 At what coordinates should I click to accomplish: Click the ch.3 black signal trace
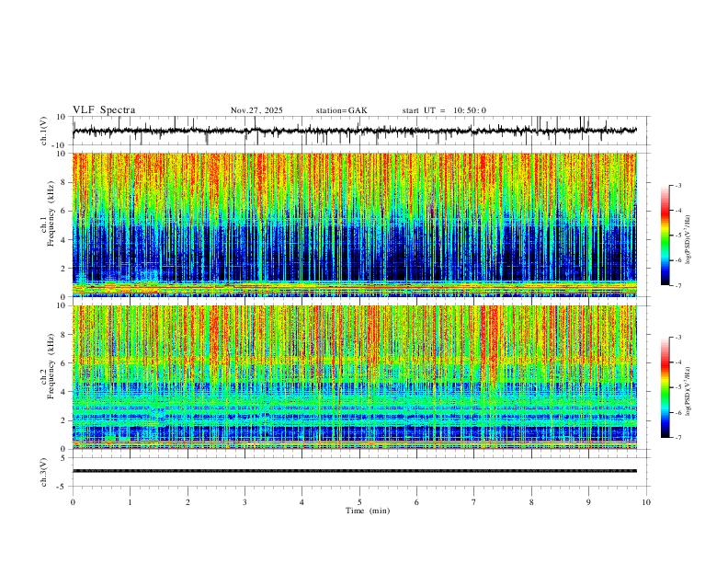pyautogui.click(x=355, y=471)
